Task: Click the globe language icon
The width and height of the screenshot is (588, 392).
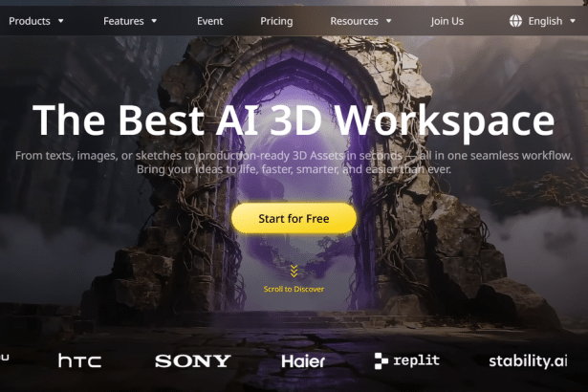Action: [515, 21]
